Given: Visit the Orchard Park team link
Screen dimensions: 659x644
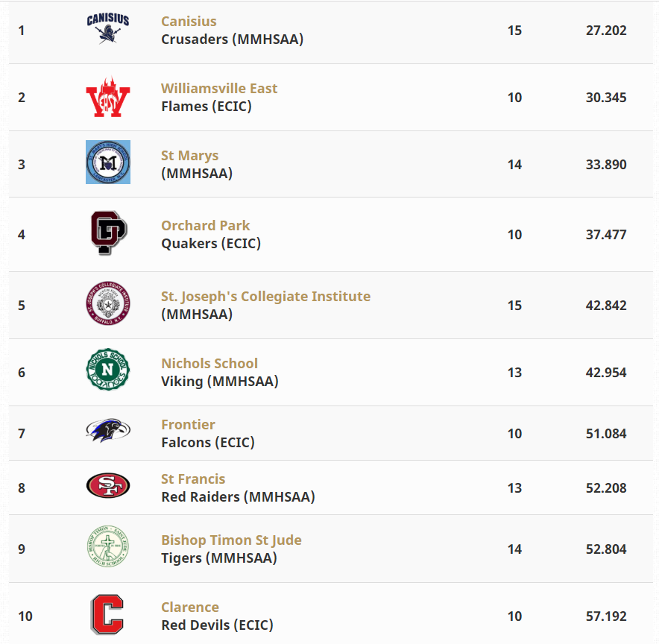Looking at the screenshot, I should (206, 226).
